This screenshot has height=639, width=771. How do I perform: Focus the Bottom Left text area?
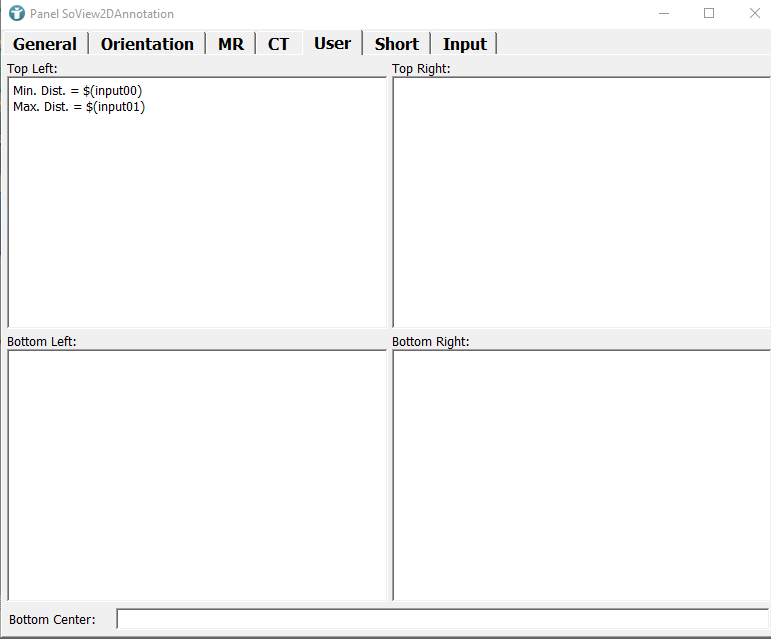197,474
